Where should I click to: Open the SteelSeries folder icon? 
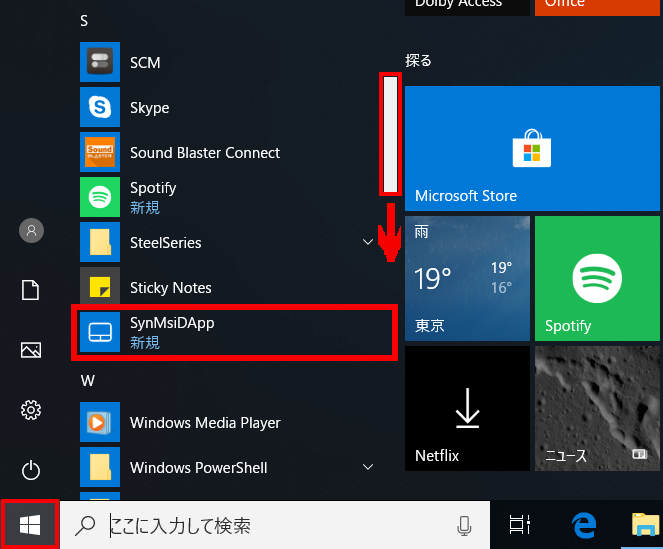click(x=100, y=242)
